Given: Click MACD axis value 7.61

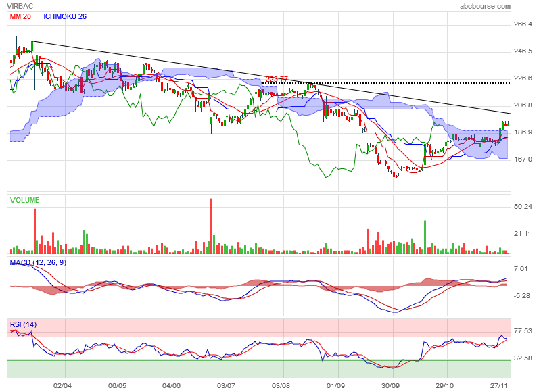Looking at the screenshot, I should [521, 268].
